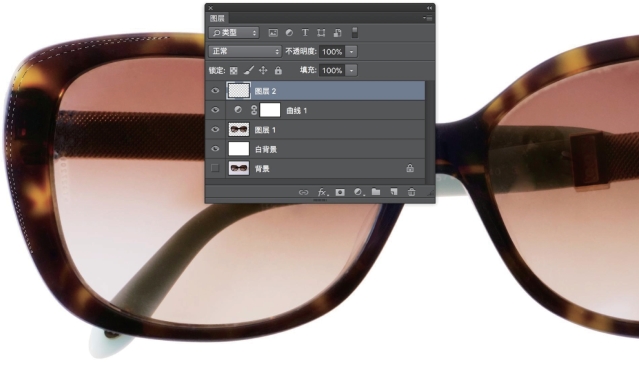Viewport: 639px width, 366px height.
Task: Select the 白背景 layer thumbnail
Action: 238,149
